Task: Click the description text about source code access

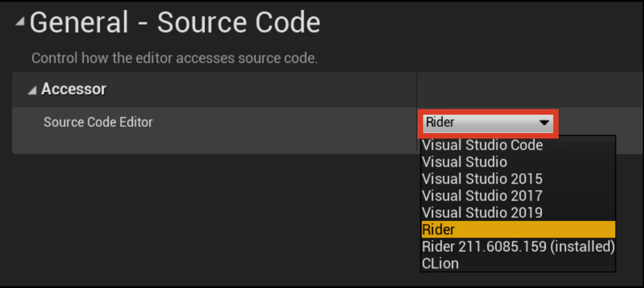Action: [174, 58]
